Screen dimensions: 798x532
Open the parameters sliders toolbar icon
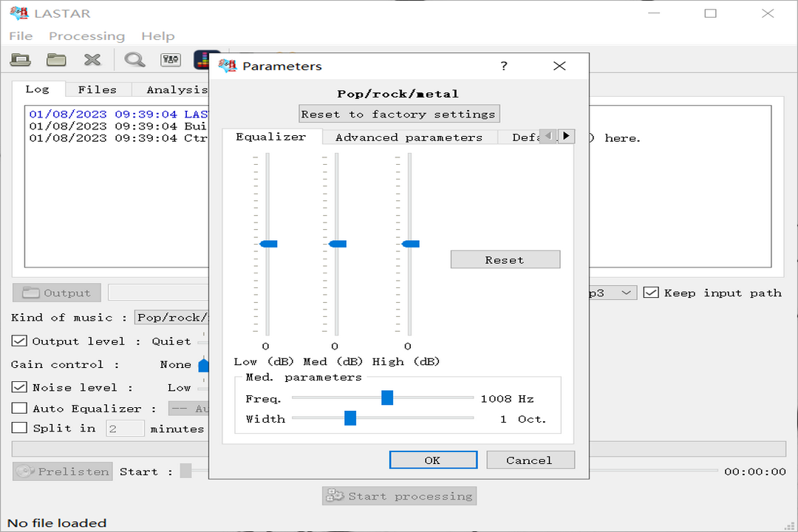coord(171,60)
